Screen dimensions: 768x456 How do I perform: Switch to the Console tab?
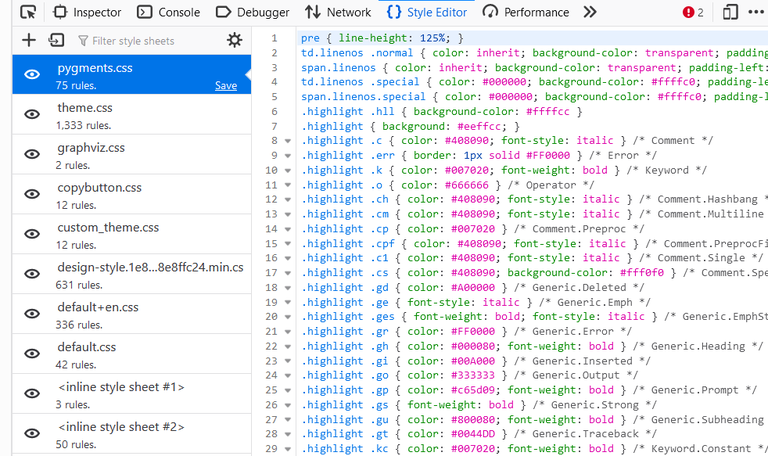[x=168, y=12]
